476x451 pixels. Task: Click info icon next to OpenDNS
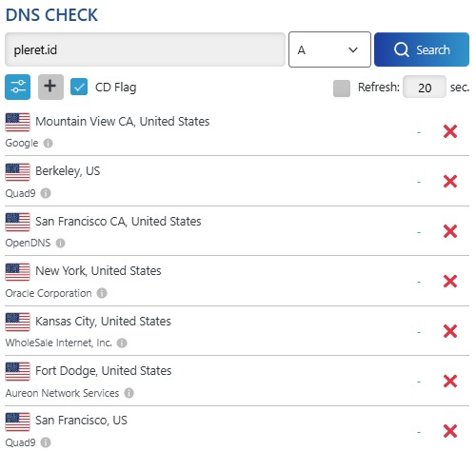[60, 244]
